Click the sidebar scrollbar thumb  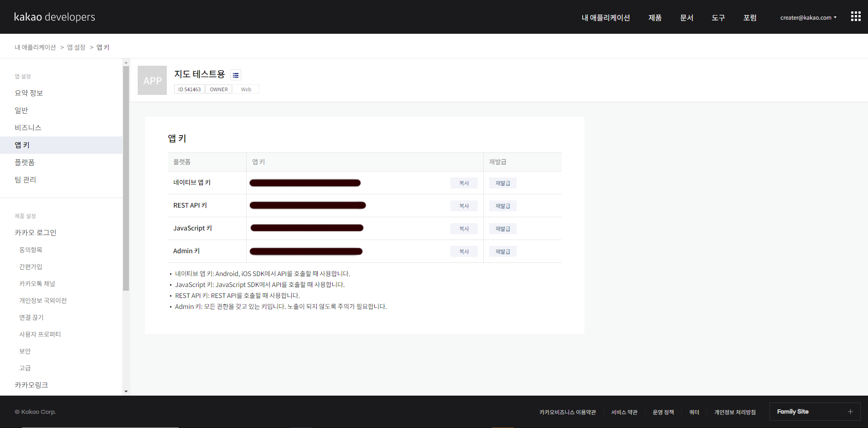(x=126, y=178)
